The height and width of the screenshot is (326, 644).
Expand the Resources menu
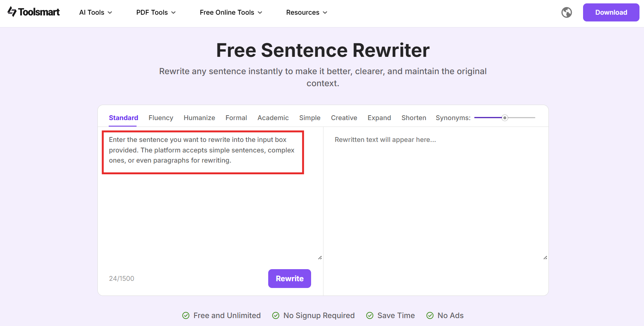click(x=307, y=12)
